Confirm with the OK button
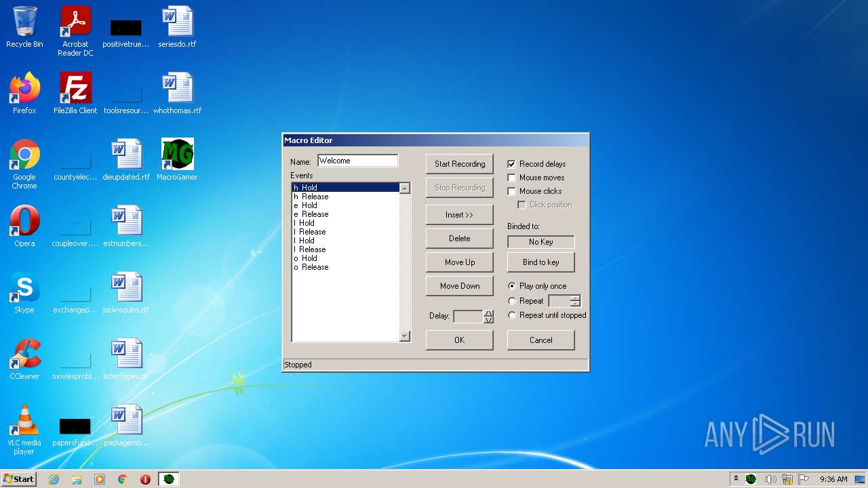The width and height of the screenshot is (868, 488). tap(460, 340)
